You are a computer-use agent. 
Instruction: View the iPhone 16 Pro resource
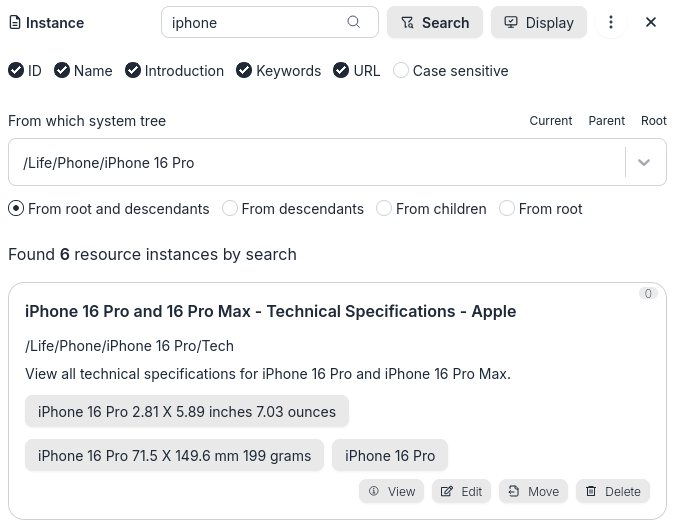[391, 491]
